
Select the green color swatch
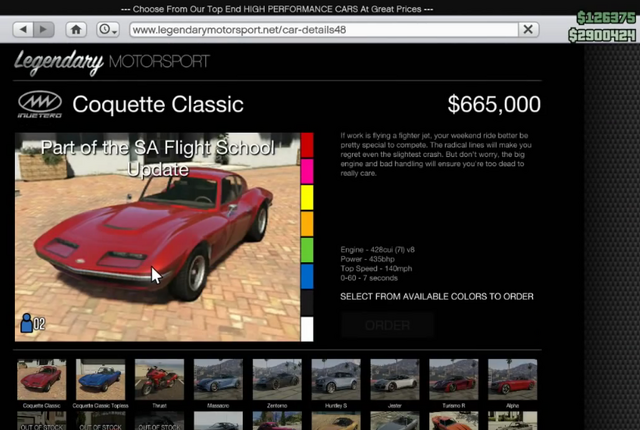click(x=307, y=250)
